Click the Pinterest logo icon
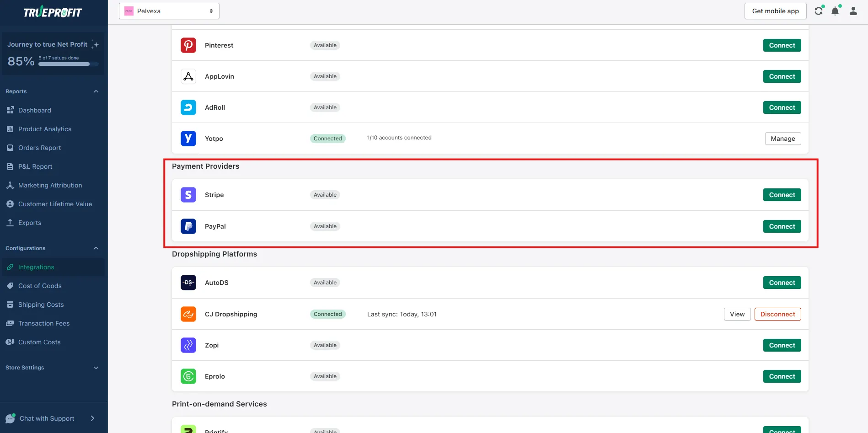The height and width of the screenshot is (433, 868). (188, 45)
